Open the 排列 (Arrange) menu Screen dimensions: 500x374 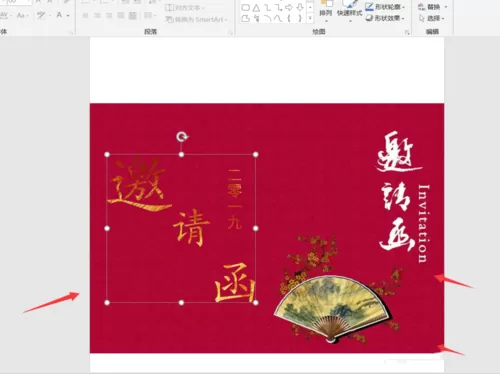pyautogui.click(x=326, y=12)
